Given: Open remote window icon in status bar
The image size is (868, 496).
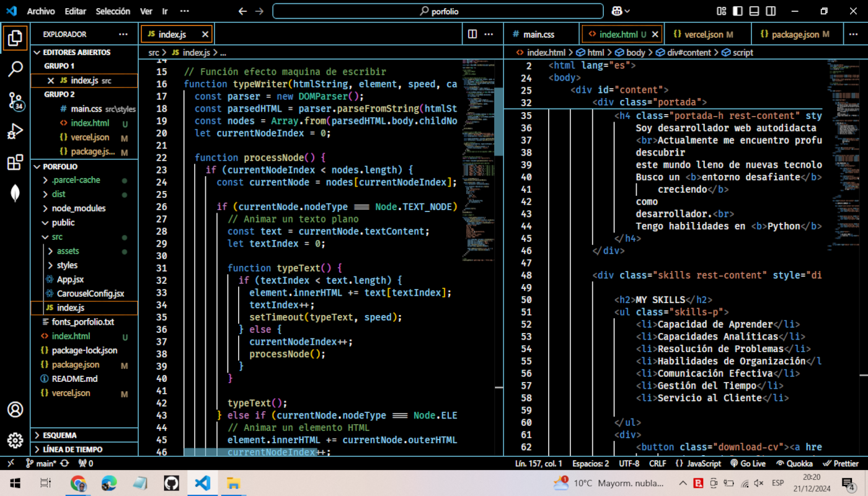Looking at the screenshot, I should (11, 463).
